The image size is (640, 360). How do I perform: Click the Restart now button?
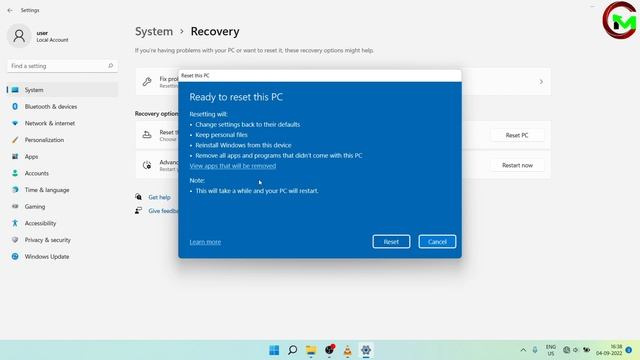click(517, 165)
